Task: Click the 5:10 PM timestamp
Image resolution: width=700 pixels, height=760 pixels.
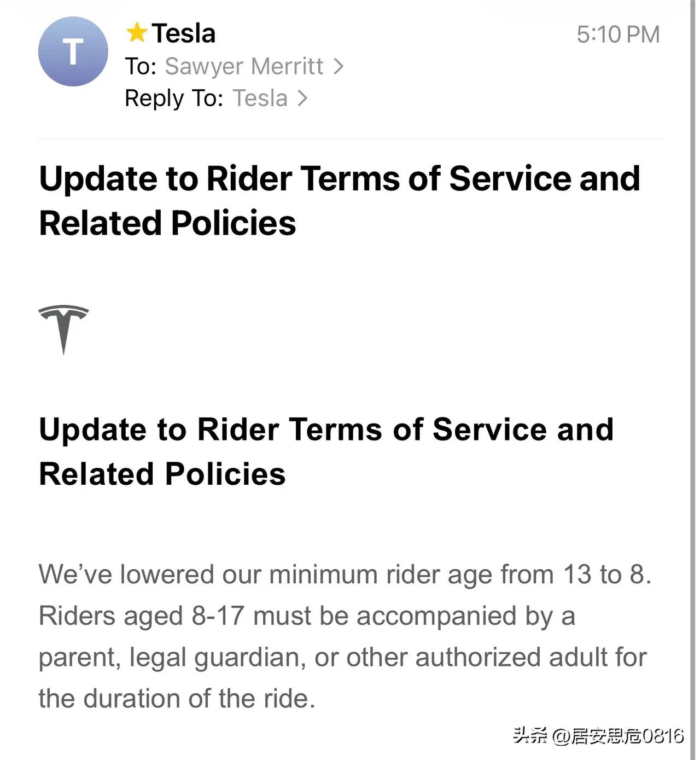Action: coord(618,34)
